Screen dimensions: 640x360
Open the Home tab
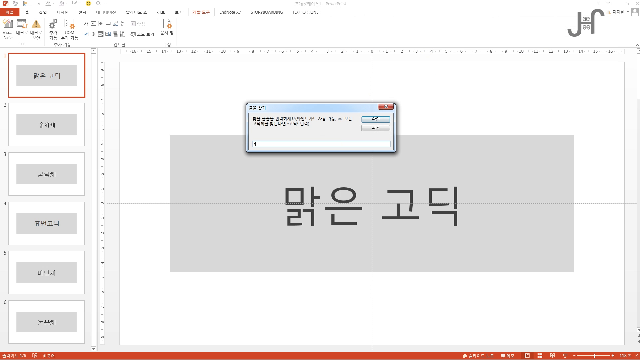[27, 12]
